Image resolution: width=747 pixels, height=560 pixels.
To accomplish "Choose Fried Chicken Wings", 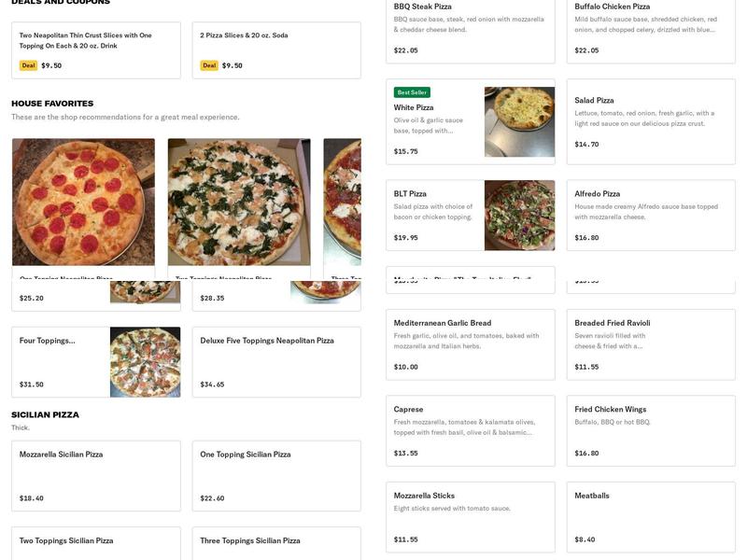I will pyautogui.click(x=650, y=430).
